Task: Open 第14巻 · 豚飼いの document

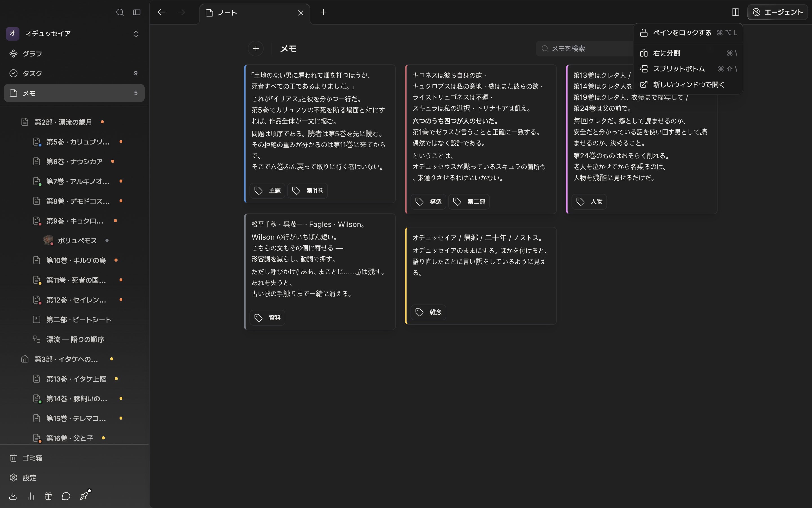Action: coord(77,399)
